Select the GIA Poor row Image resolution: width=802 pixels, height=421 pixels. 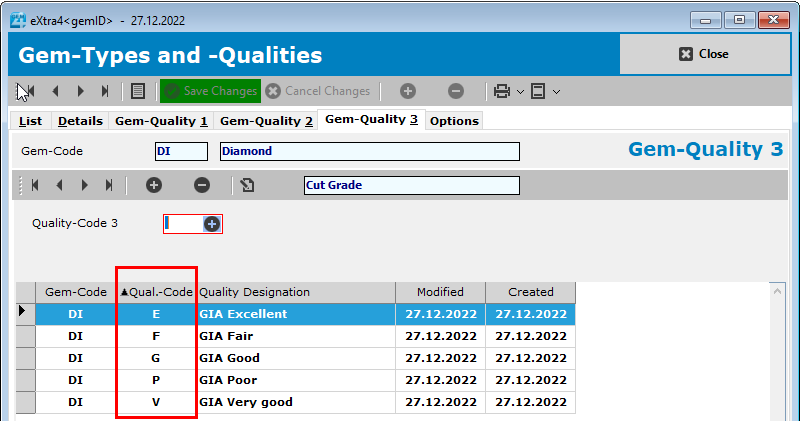[305, 380]
